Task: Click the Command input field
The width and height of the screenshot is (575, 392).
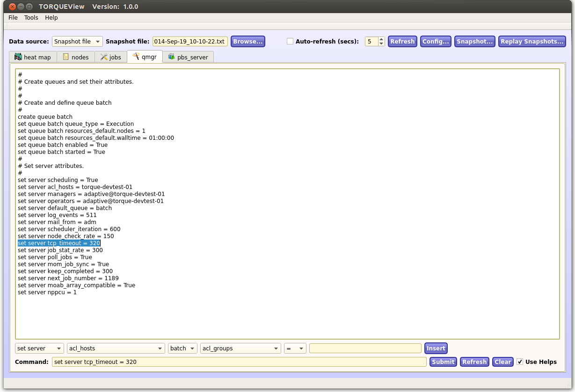Action: 239,362
